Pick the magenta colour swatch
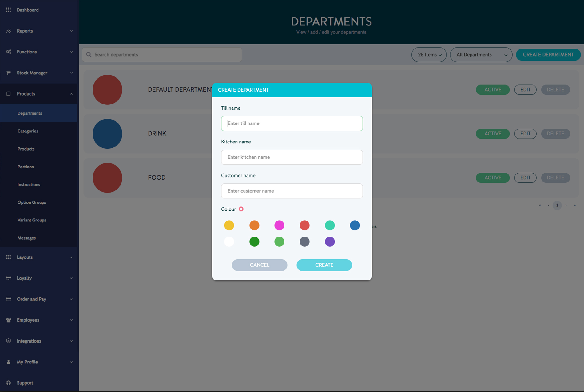This screenshot has width=584, height=392. [279, 225]
